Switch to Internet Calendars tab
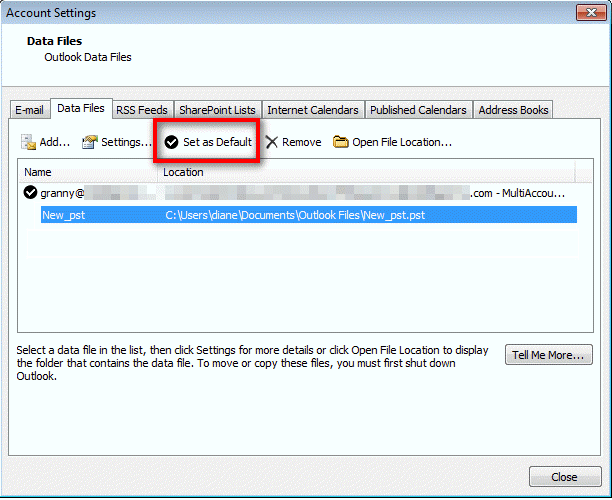 [313, 110]
